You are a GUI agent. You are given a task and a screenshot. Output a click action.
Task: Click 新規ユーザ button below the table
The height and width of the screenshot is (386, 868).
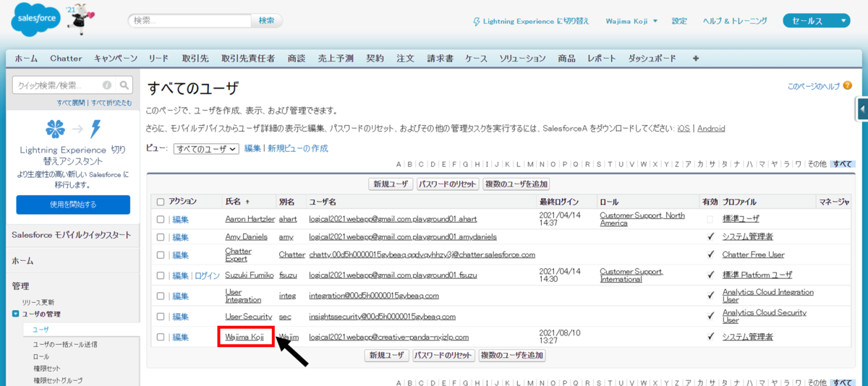coord(386,356)
